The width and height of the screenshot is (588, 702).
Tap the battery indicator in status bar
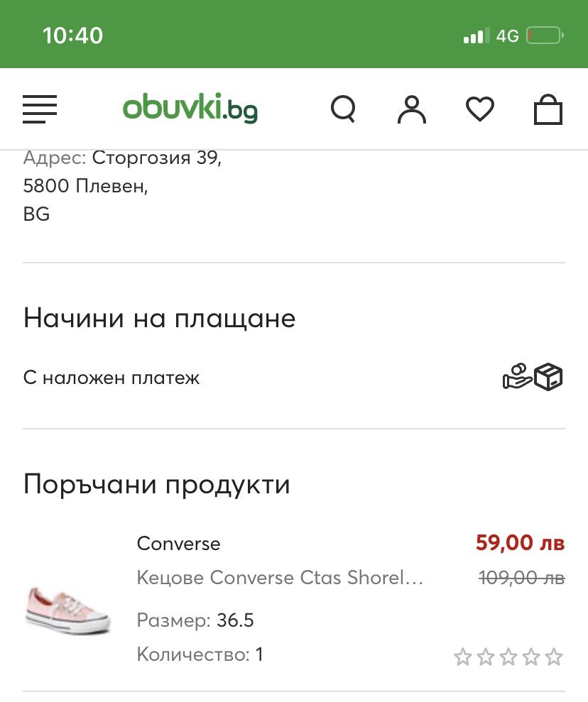545,35
